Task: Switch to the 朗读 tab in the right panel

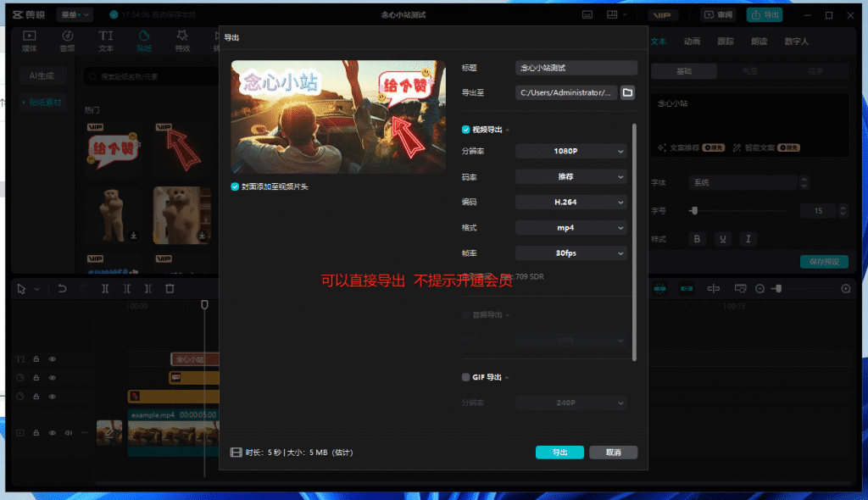Action: pyautogui.click(x=759, y=42)
